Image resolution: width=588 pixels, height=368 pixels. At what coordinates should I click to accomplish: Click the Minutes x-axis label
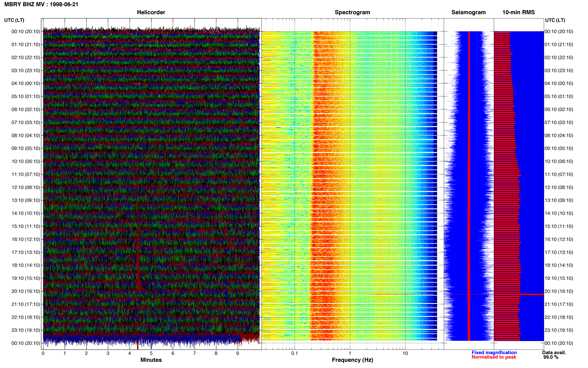pos(151,360)
